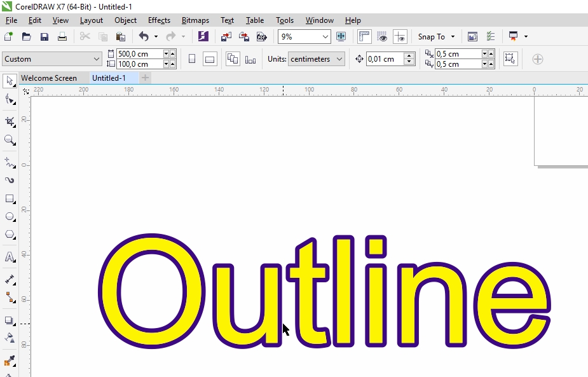Toggle portrait page orientation
588x377 pixels.
[x=191, y=58]
